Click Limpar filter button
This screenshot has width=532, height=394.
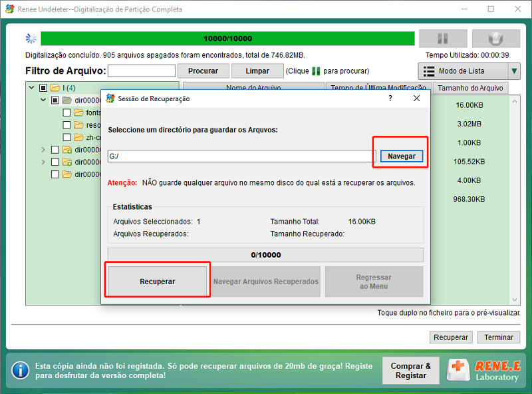click(257, 71)
